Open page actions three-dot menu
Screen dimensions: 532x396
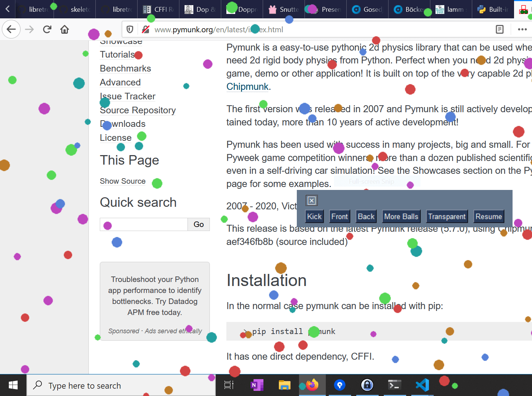point(522,29)
